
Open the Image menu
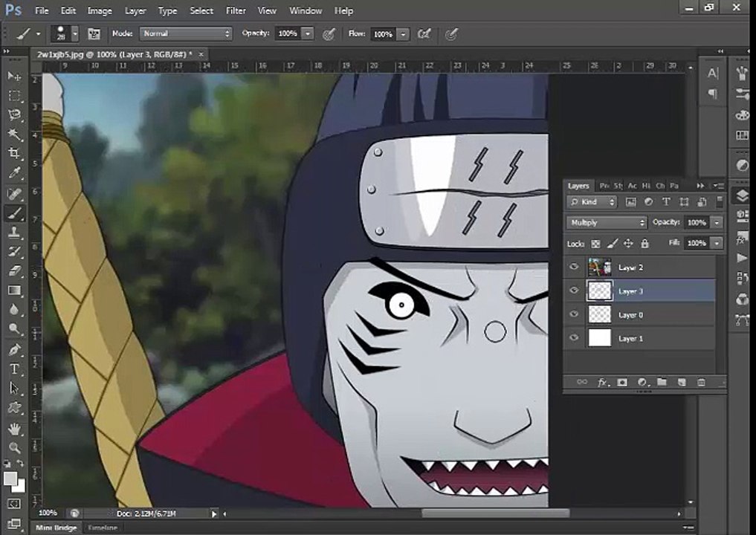click(x=100, y=10)
